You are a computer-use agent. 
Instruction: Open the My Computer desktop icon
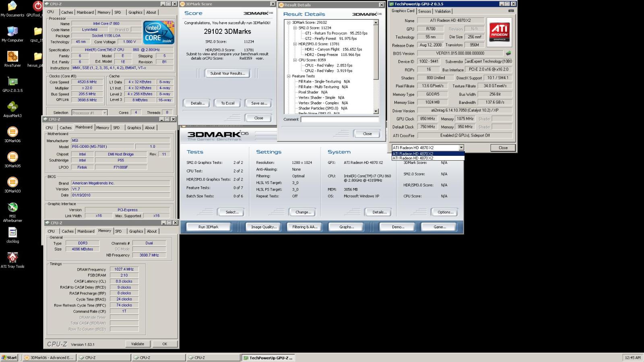pyautogui.click(x=12, y=34)
